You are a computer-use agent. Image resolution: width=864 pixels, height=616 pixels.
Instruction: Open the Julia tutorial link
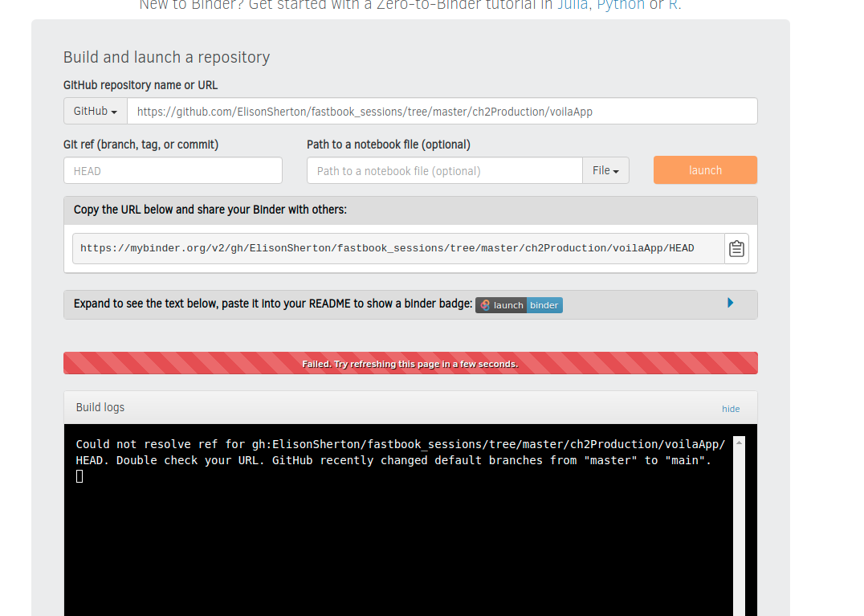[x=573, y=5]
